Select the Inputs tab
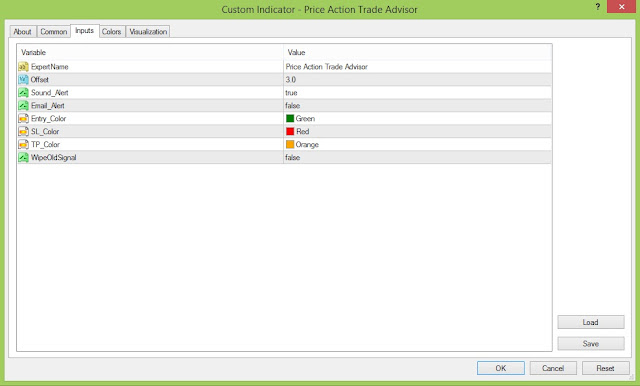640x386 pixels. (84, 31)
